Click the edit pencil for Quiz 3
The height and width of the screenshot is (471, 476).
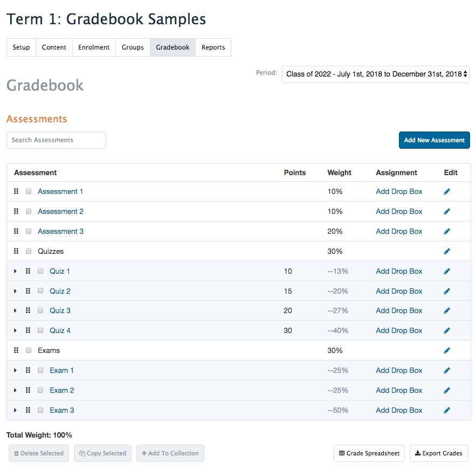pyautogui.click(x=447, y=311)
